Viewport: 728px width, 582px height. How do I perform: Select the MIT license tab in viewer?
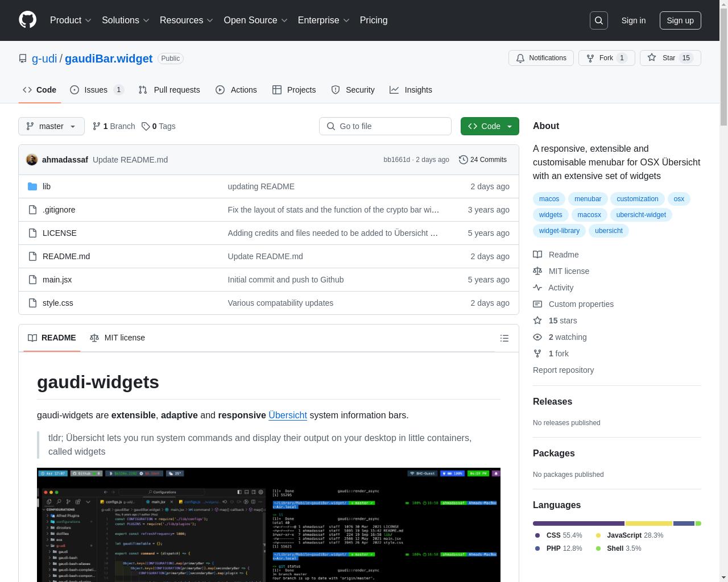(x=117, y=338)
